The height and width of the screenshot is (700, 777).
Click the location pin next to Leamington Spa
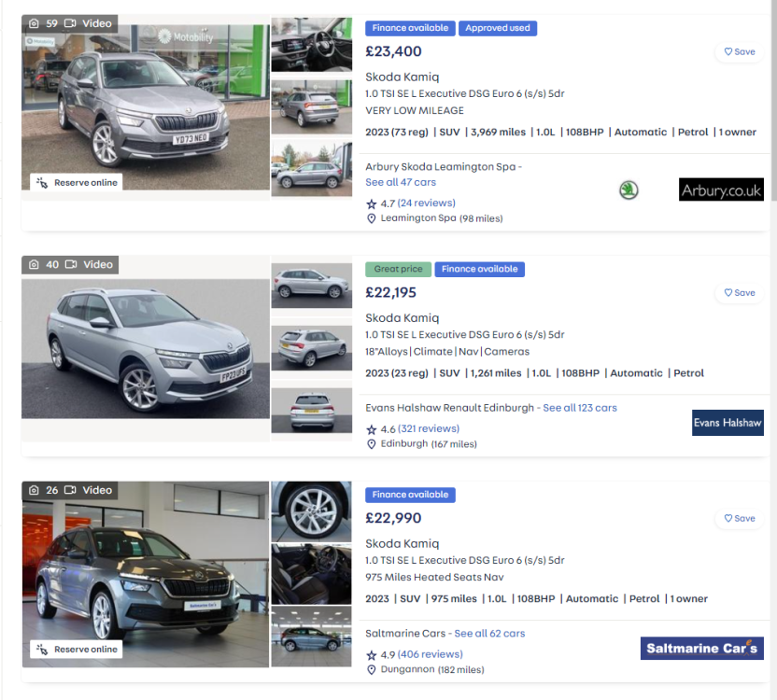tap(371, 218)
